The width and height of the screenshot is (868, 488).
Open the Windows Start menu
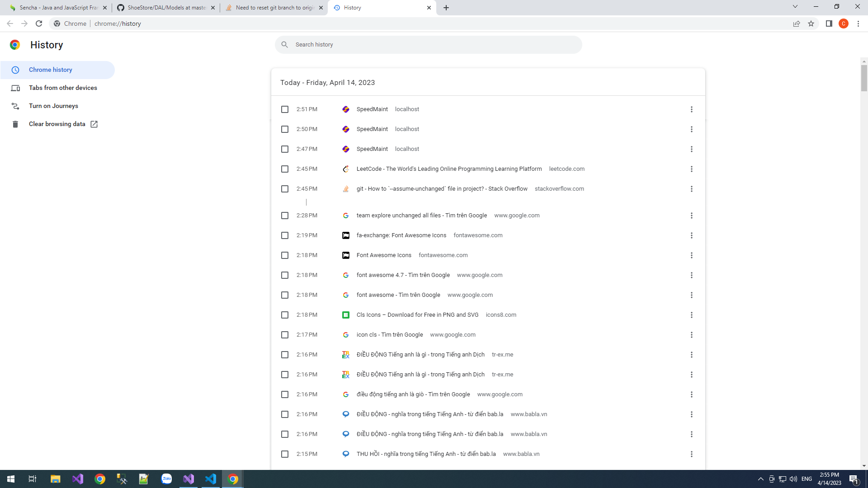(x=11, y=479)
